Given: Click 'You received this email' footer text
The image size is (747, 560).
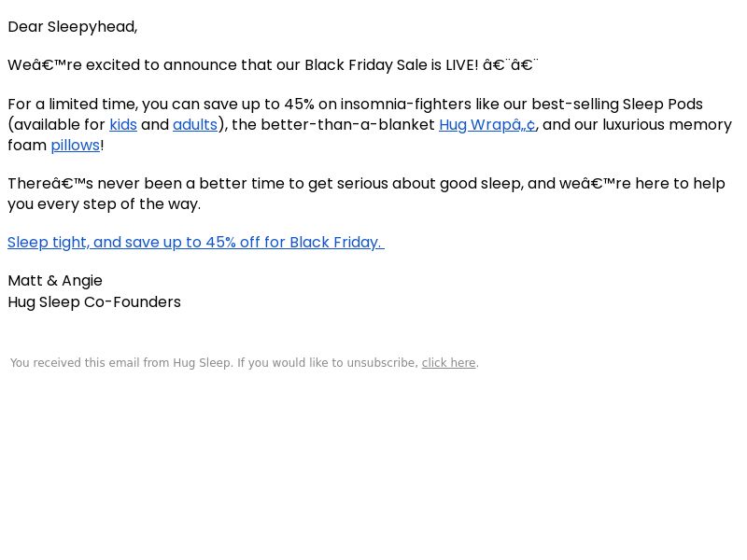Looking at the screenshot, I should (76, 363).
